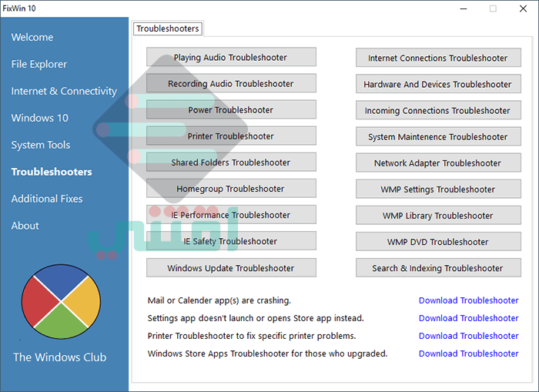
Task: Run Shared Folders Troubleshooter
Action: [x=231, y=162]
